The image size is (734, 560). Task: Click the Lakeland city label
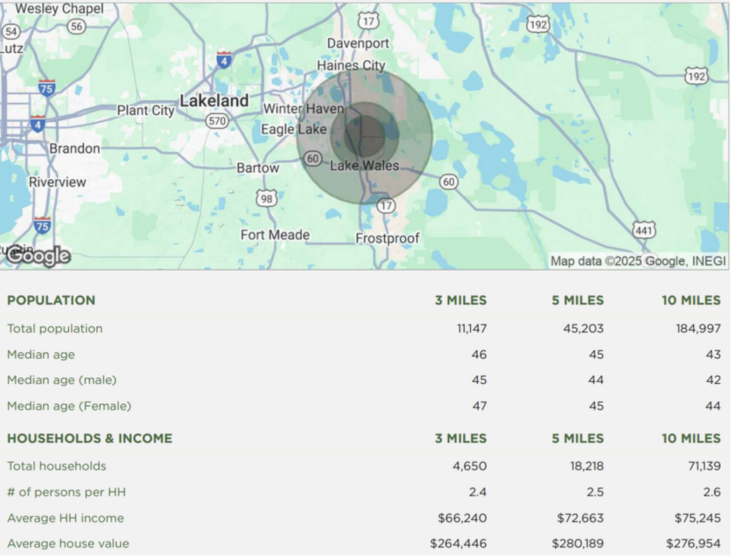click(x=214, y=101)
